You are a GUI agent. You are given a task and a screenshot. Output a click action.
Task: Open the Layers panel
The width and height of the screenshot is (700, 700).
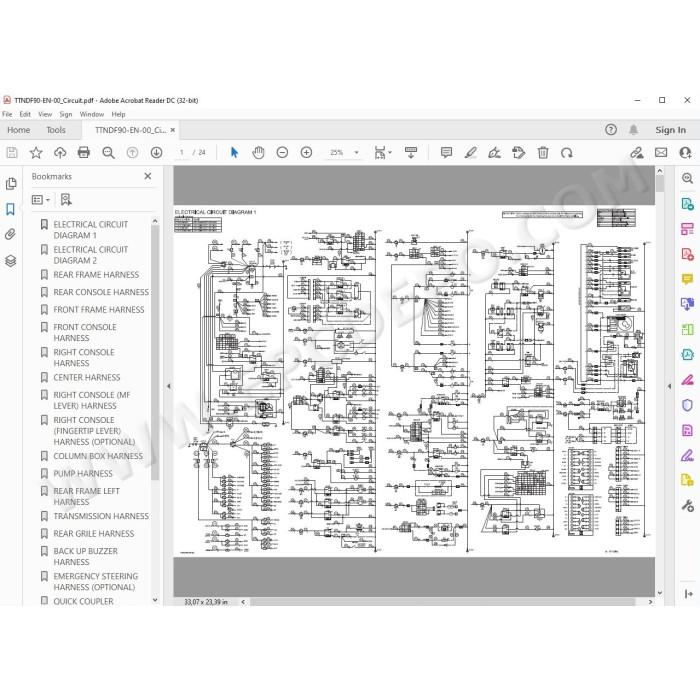click(11, 260)
